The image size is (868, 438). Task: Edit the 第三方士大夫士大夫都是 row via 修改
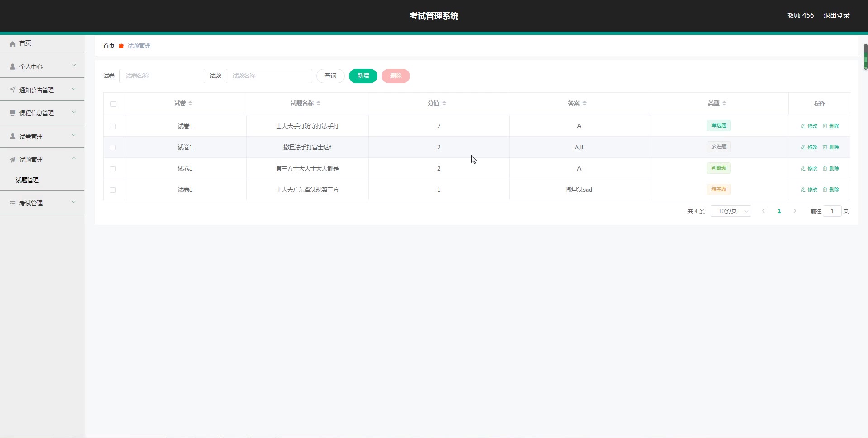[809, 168]
